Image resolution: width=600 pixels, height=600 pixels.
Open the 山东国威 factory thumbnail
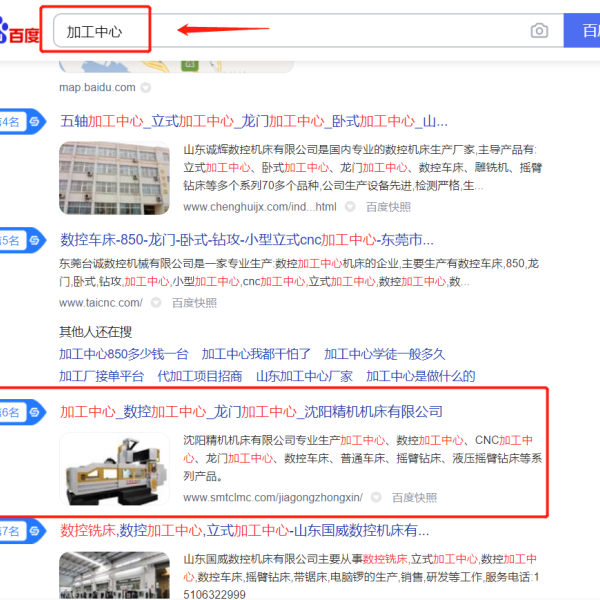pos(114,575)
